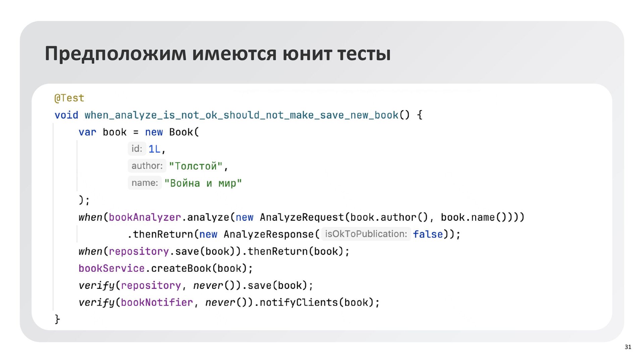Viewport: 644px width, 363px height.
Task: Click the "Война и мир" string literal
Action: pos(203,183)
